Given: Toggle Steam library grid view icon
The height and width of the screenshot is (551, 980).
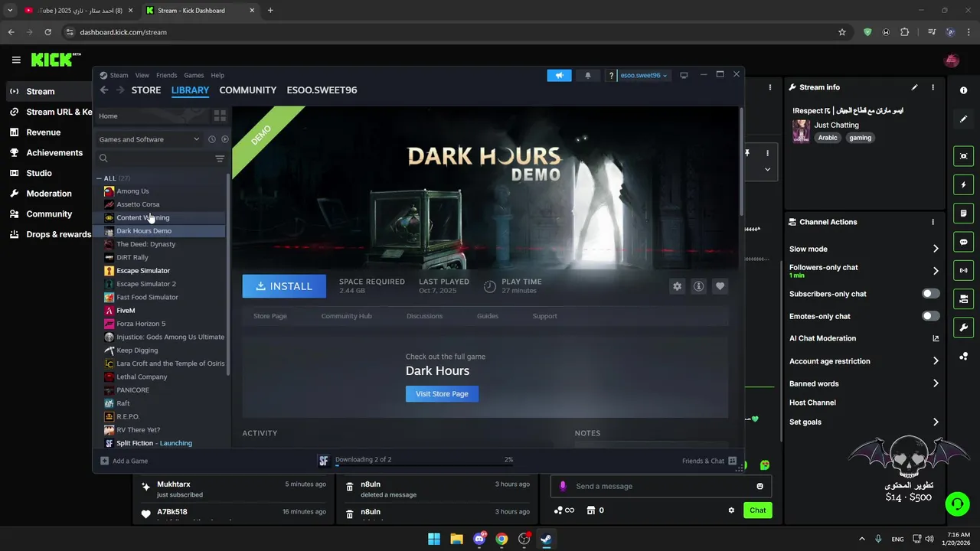Looking at the screenshot, I should (220, 116).
